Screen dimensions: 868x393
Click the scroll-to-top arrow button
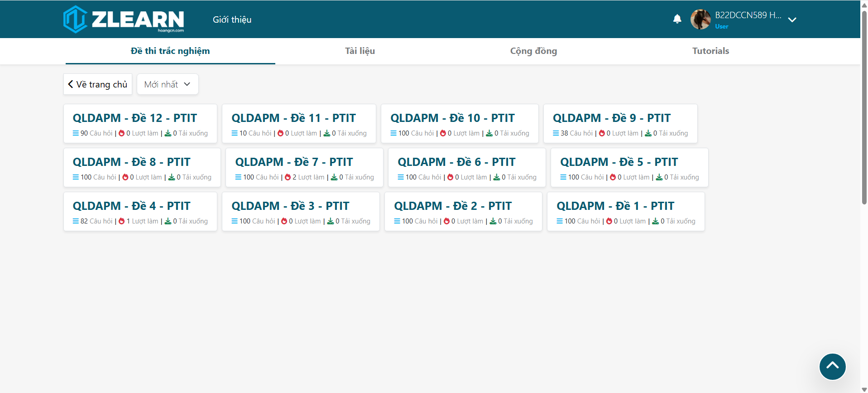coord(832,366)
